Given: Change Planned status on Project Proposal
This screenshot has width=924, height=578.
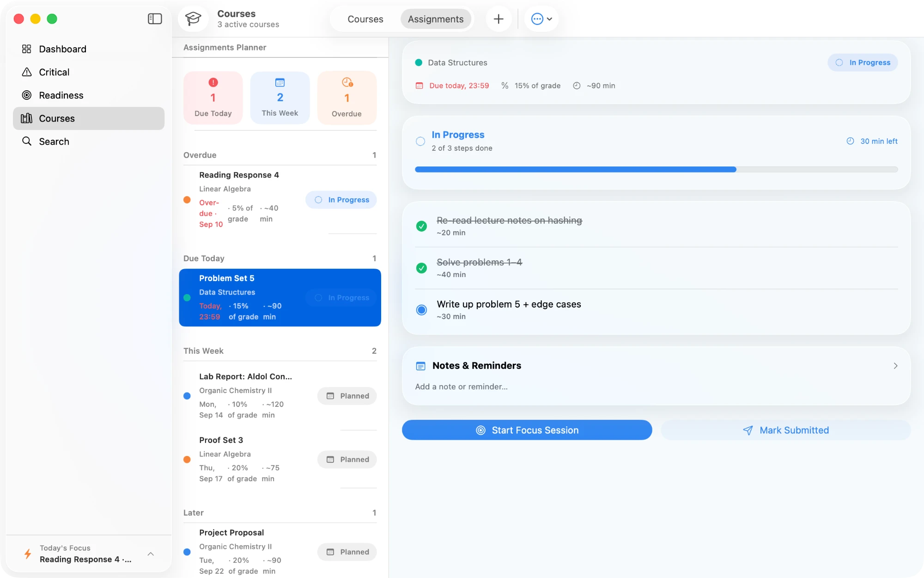Looking at the screenshot, I should coord(347,552).
